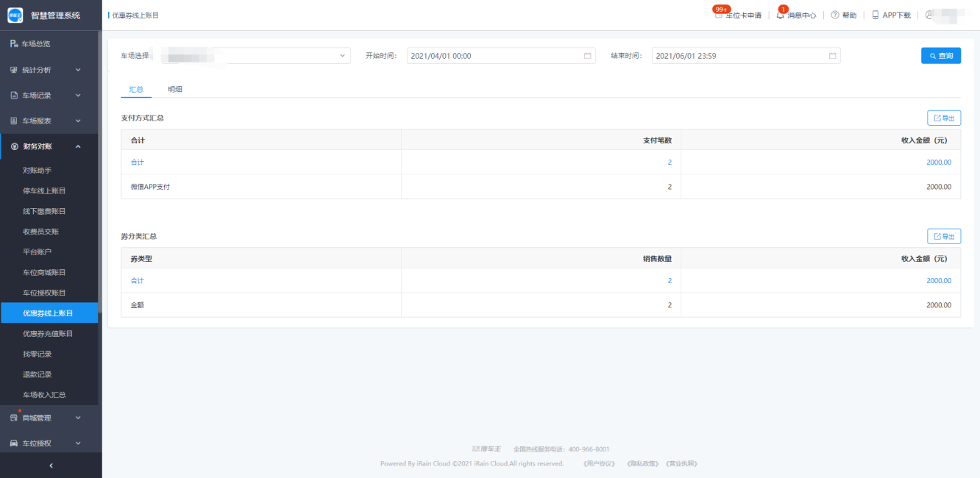Open the 《营业执照》 footer link

(681, 463)
